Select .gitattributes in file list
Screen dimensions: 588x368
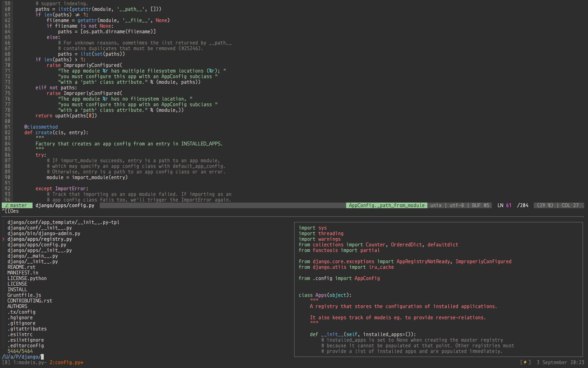click(27, 329)
